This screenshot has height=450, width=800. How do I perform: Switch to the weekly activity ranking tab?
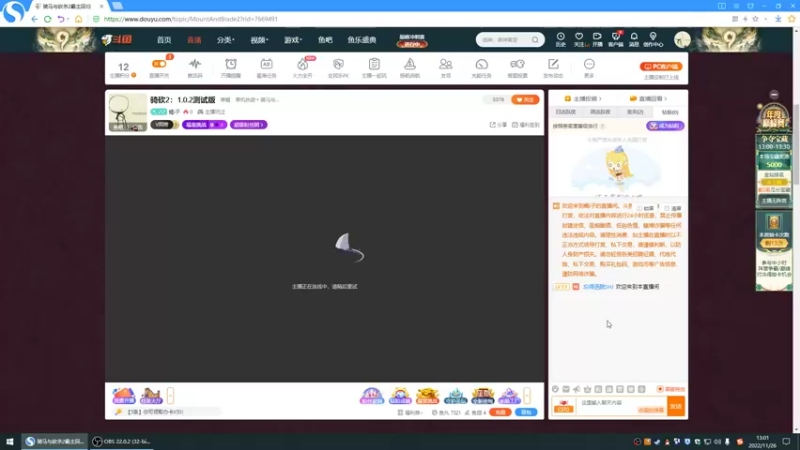pos(600,112)
